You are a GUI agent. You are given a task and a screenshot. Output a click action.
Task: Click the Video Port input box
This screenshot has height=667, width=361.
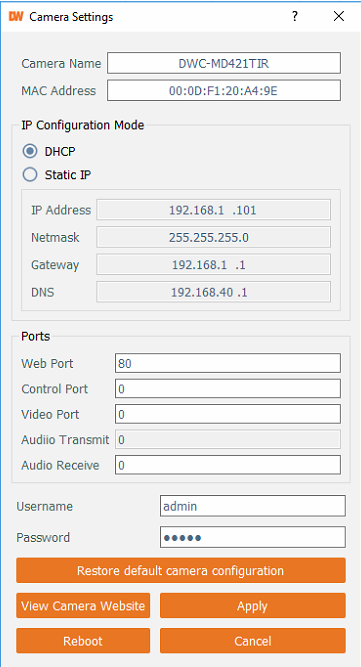[228, 414]
